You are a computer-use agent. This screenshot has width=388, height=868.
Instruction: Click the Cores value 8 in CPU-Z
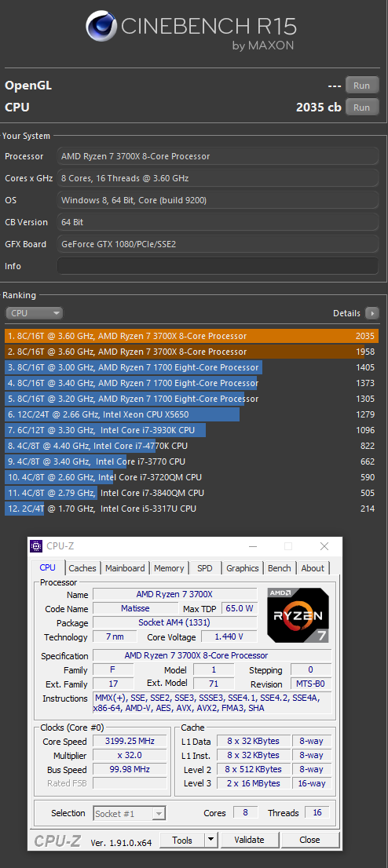point(246,812)
